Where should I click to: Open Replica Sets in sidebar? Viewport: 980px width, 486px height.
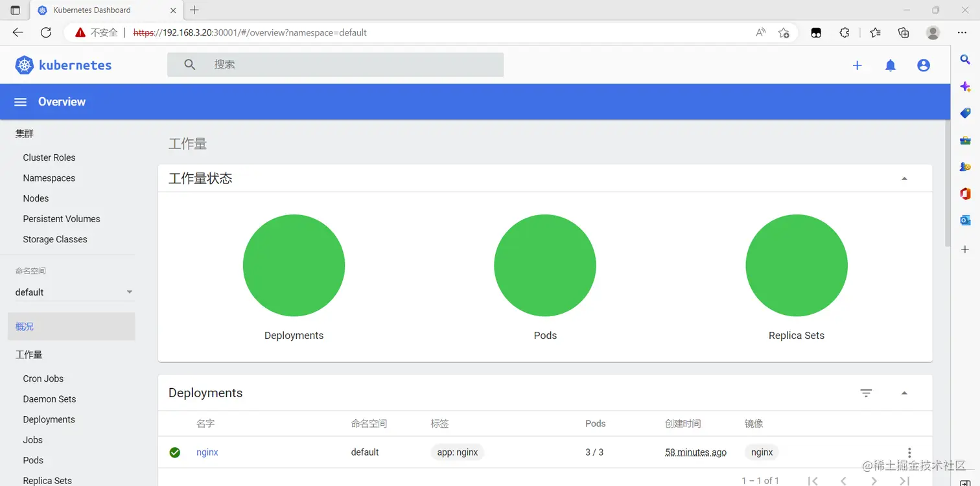(47, 481)
